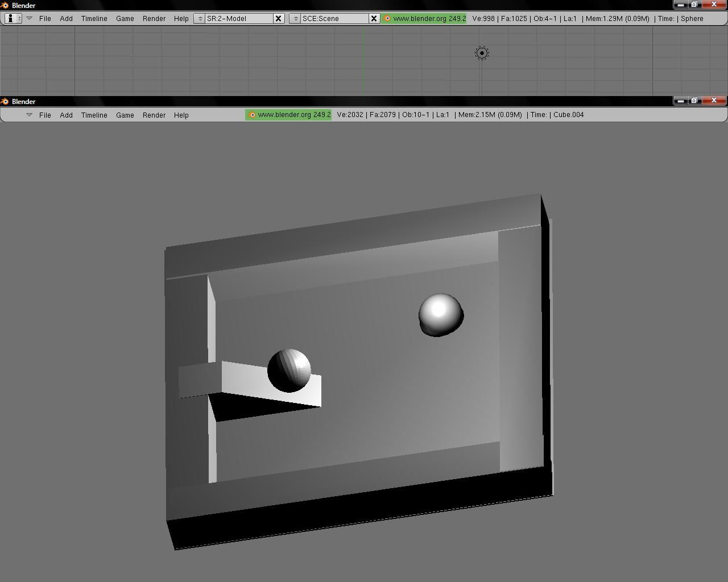Click the Blender logo in top title bar
Screen dimensions: 728x582
click(x=6, y=5)
